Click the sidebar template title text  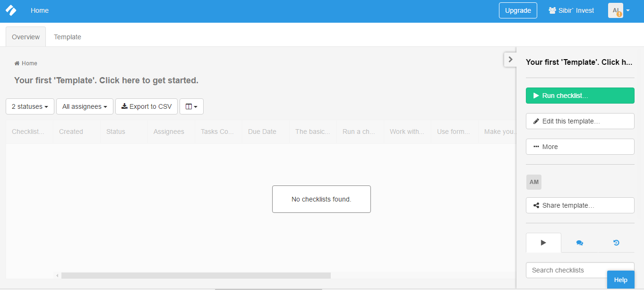579,62
